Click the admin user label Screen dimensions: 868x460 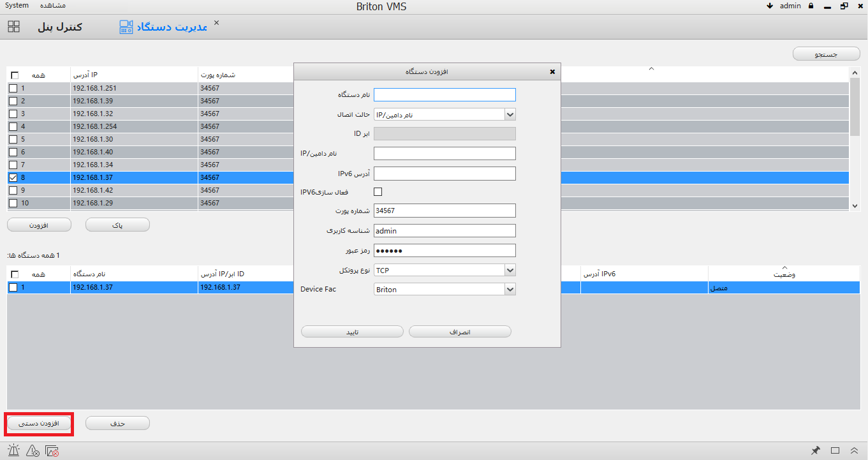[790, 6]
